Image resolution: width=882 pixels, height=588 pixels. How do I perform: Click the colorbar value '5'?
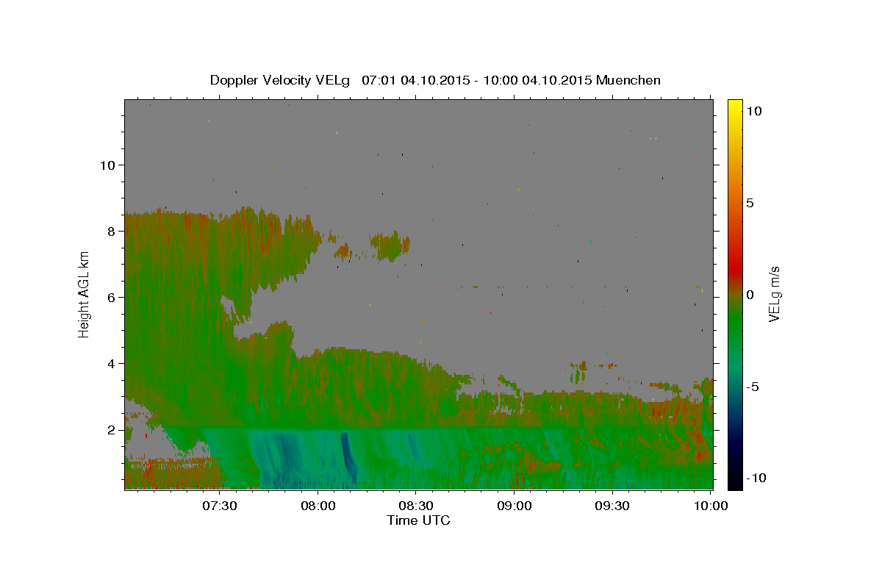pos(752,203)
